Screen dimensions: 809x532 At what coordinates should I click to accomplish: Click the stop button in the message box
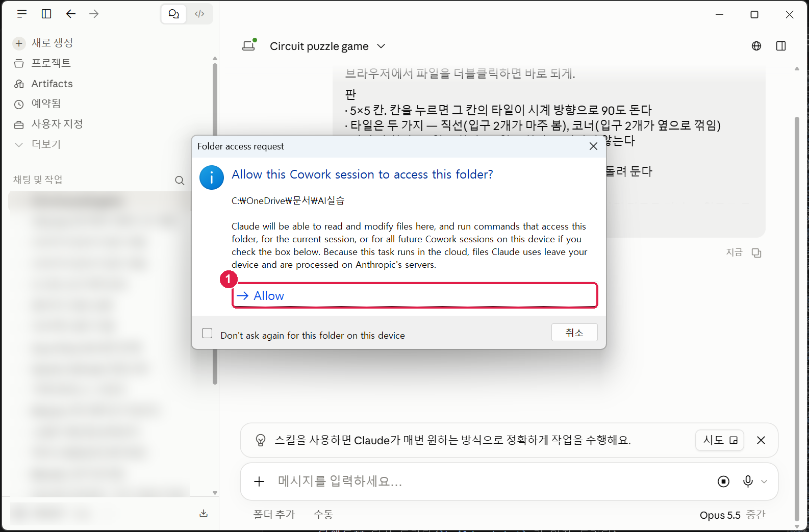pyautogui.click(x=723, y=482)
